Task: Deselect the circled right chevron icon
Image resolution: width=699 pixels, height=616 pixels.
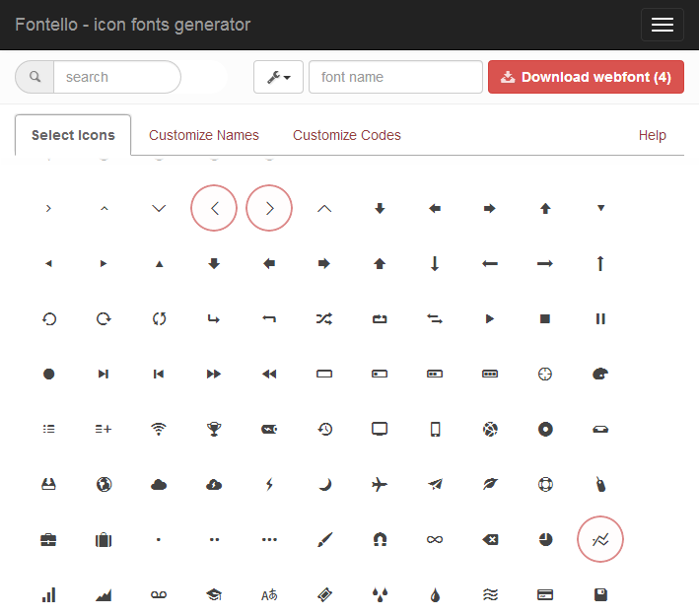Action: [269, 208]
